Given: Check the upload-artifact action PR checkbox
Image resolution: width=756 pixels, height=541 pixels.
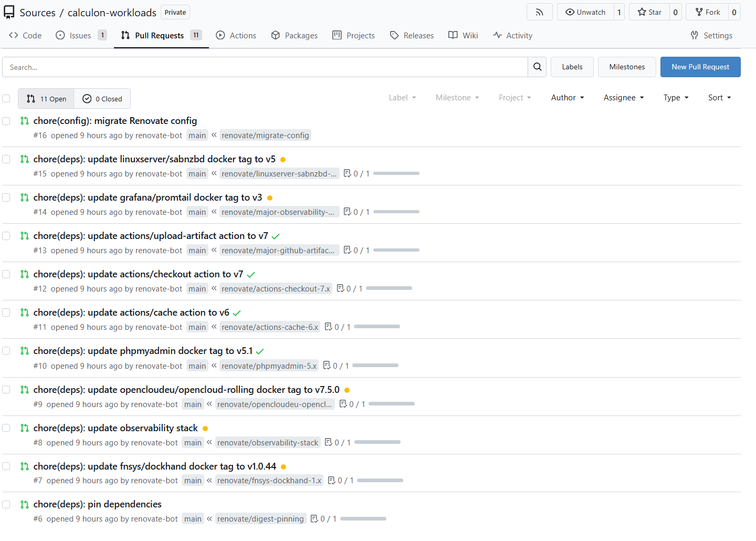Looking at the screenshot, I should [x=6, y=236].
